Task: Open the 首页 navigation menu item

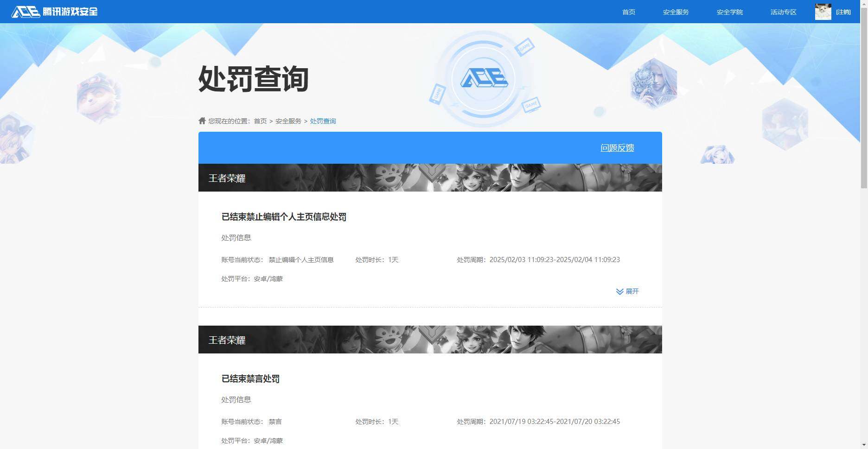Action: coord(629,12)
